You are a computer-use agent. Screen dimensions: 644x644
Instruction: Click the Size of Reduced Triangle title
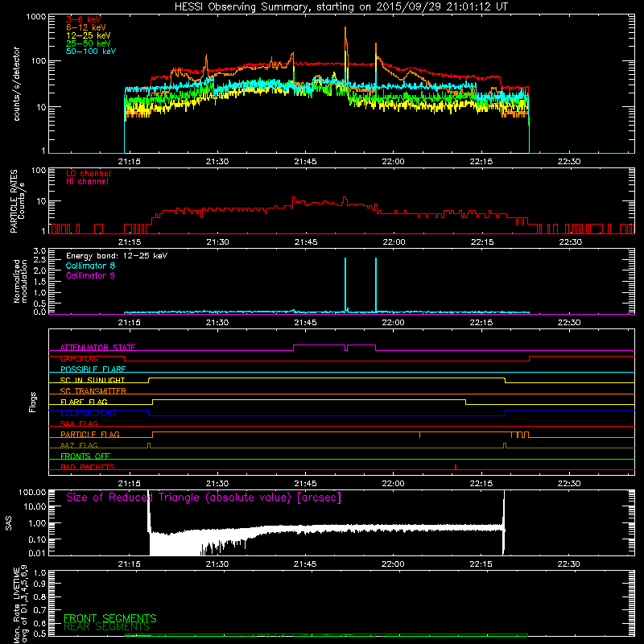click(204, 497)
